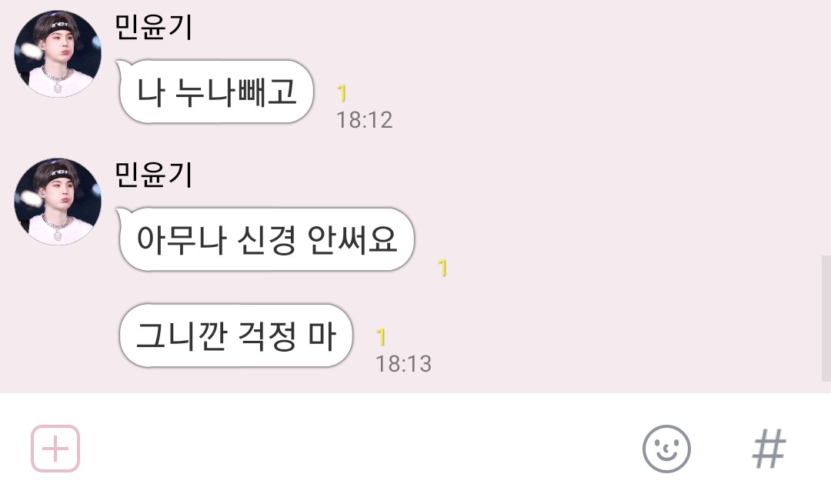831x504 pixels.
Task: Focus the message input field
Action: click(x=360, y=449)
